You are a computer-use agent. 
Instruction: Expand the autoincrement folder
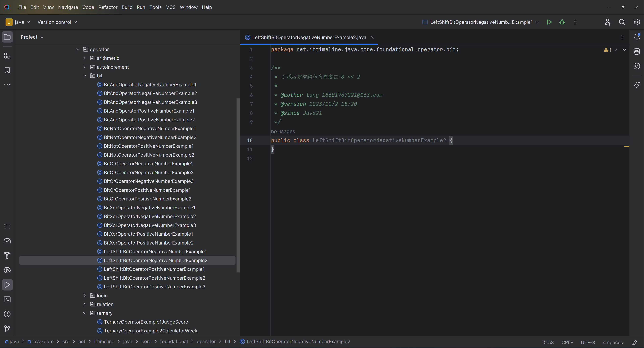pyautogui.click(x=85, y=67)
